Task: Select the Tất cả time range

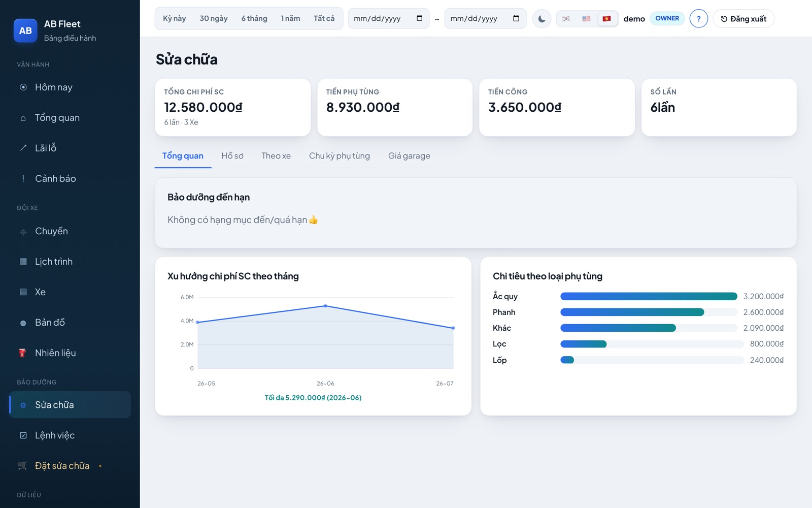Action: pos(324,19)
